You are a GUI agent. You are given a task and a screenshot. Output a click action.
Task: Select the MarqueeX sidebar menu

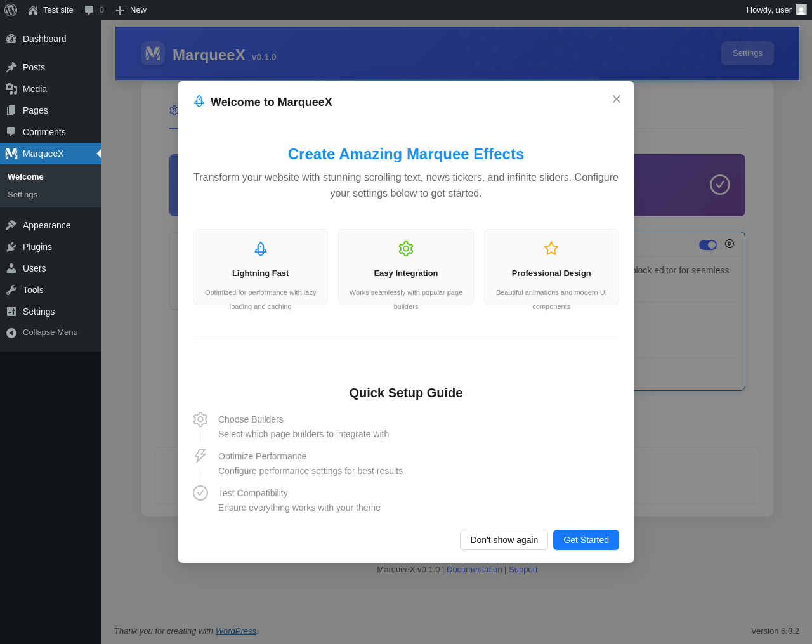(x=51, y=154)
